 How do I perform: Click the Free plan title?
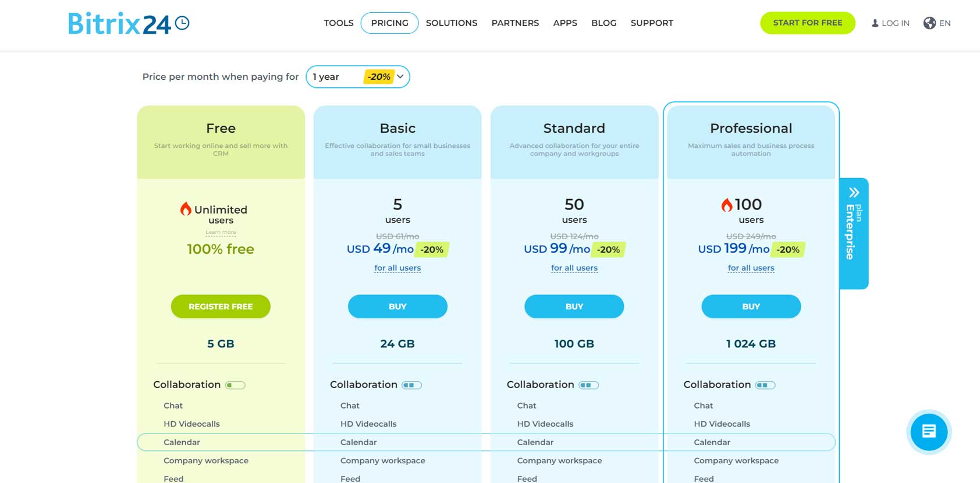(221, 128)
